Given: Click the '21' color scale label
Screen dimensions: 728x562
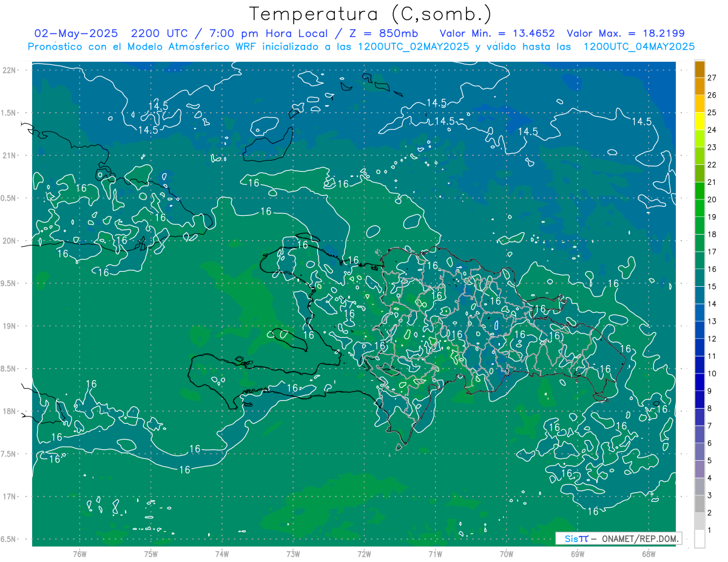Looking at the screenshot, I should 712,182.
